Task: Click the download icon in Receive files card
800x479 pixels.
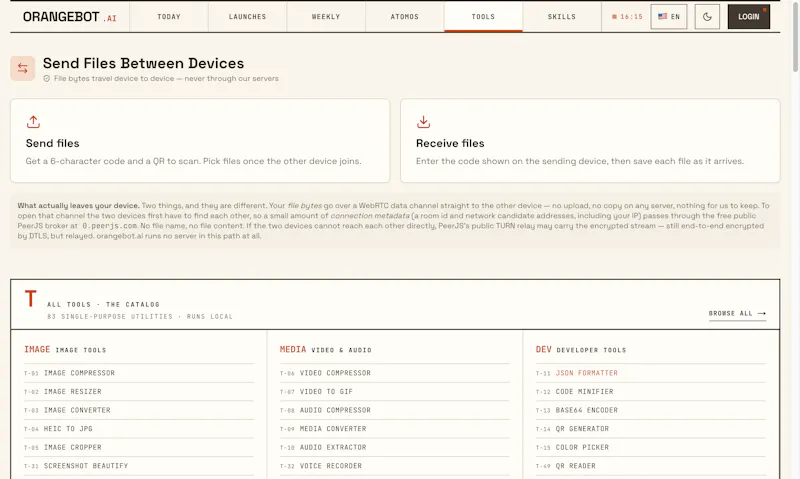Action: pyautogui.click(x=423, y=122)
